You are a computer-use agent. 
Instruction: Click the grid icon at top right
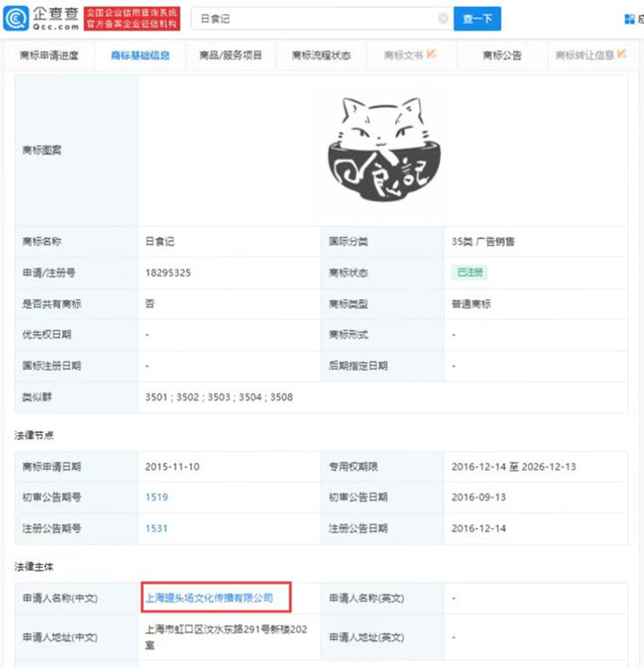click(x=629, y=19)
